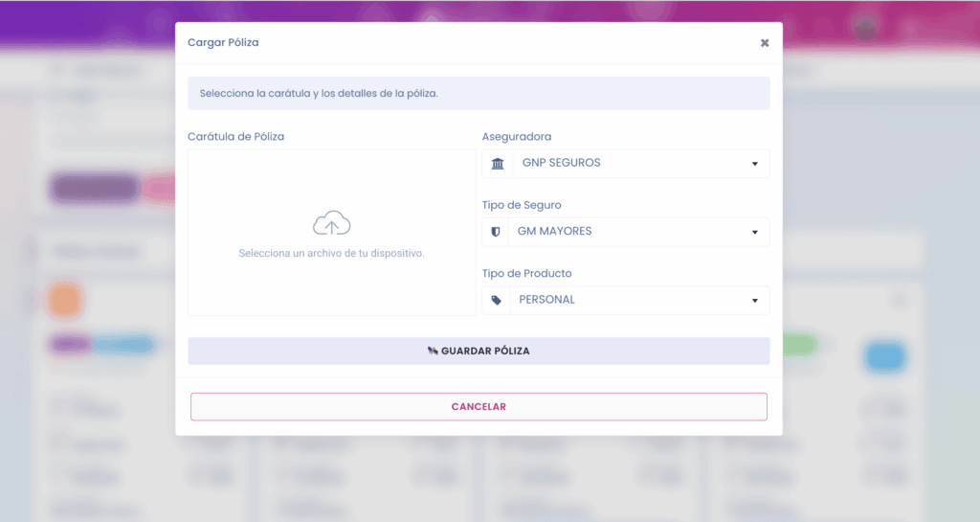
Task: Expand the Tipo de Seguro dropdown arrow
Action: tap(755, 232)
